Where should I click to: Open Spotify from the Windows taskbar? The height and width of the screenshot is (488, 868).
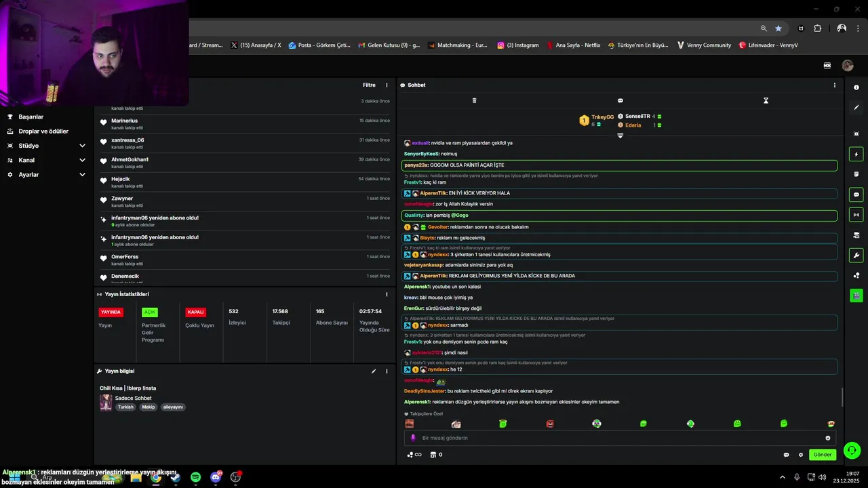tap(195, 477)
